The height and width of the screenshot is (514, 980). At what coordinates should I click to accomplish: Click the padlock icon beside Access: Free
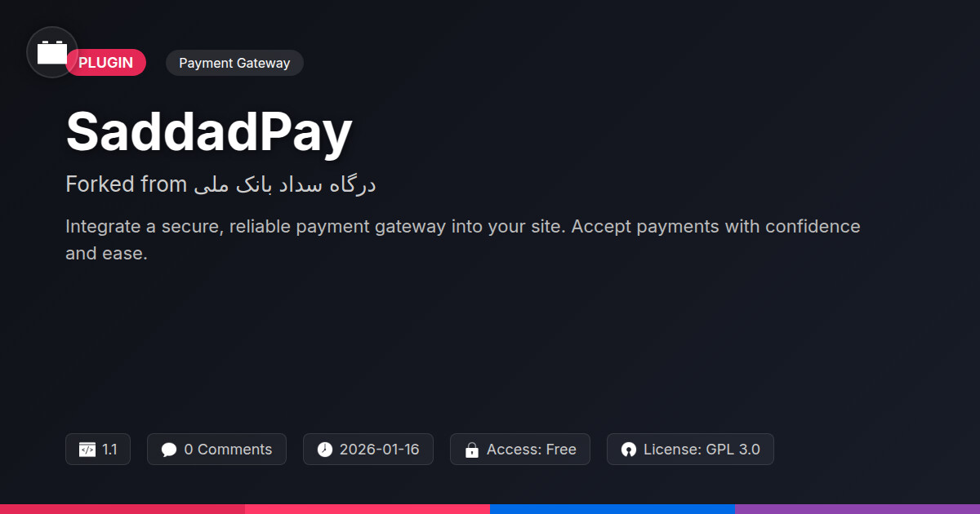point(471,450)
